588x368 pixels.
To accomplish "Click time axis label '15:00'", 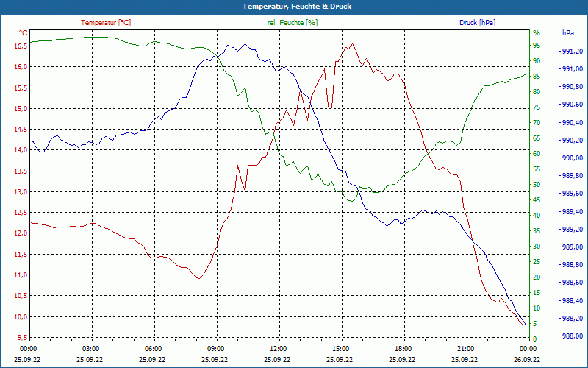I will coord(340,348).
